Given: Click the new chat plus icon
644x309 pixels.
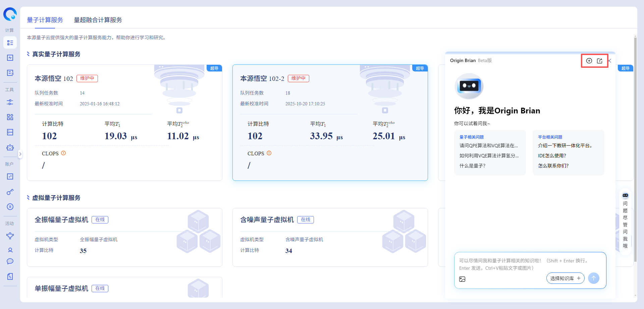Looking at the screenshot, I should (x=589, y=61).
